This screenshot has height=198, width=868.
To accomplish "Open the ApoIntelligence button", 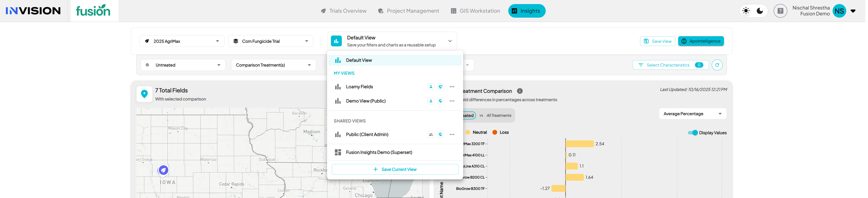I will pyautogui.click(x=701, y=41).
